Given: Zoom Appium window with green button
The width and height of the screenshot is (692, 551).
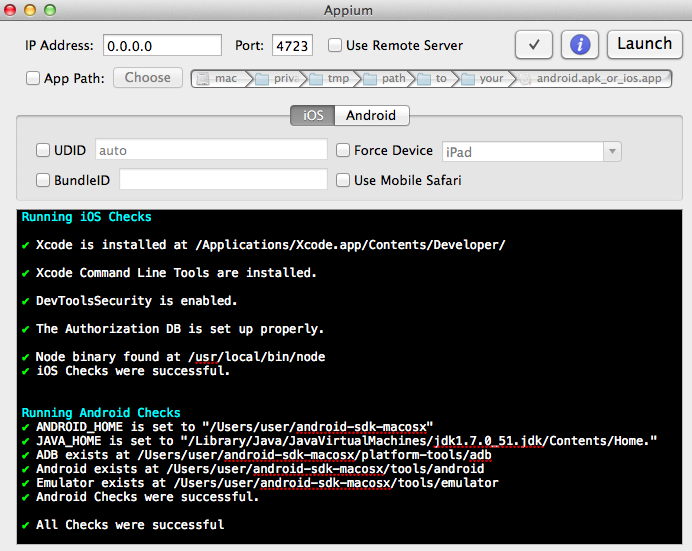Looking at the screenshot, I should 50,10.
